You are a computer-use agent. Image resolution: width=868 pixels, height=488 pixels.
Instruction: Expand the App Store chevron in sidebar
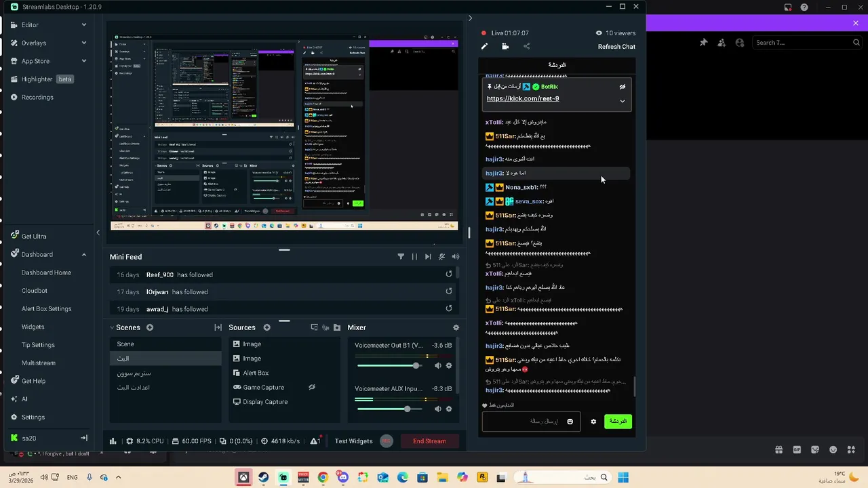pyautogui.click(x=84, y=61)
